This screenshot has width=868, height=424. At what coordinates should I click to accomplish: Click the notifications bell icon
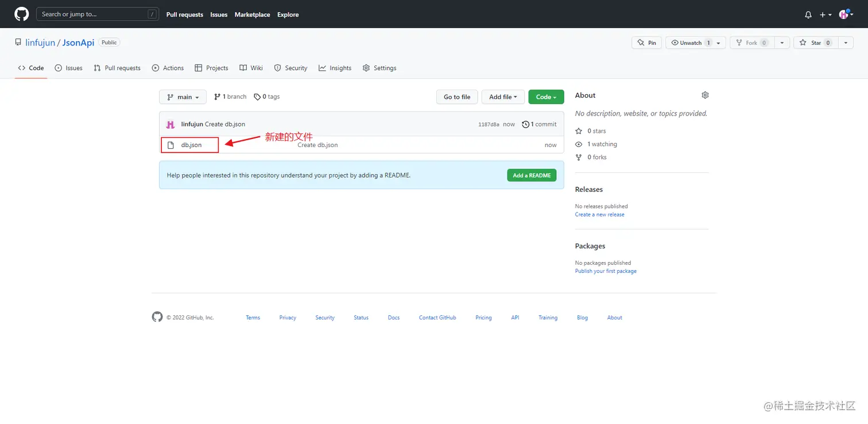[808, 14]
